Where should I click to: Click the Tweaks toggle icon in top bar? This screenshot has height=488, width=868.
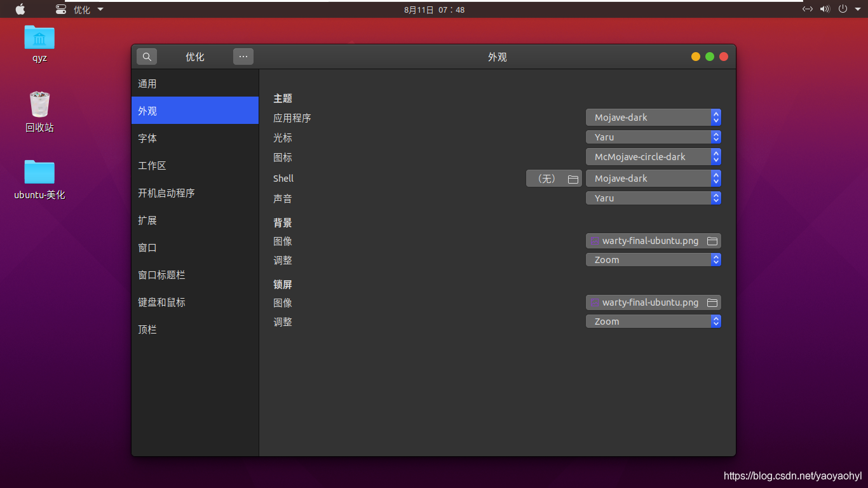(61, 10)
